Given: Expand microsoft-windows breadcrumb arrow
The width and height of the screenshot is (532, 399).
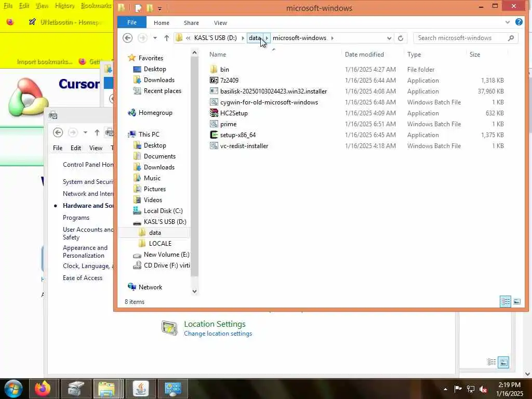Looking at the screenshot, I should [332, 38].
